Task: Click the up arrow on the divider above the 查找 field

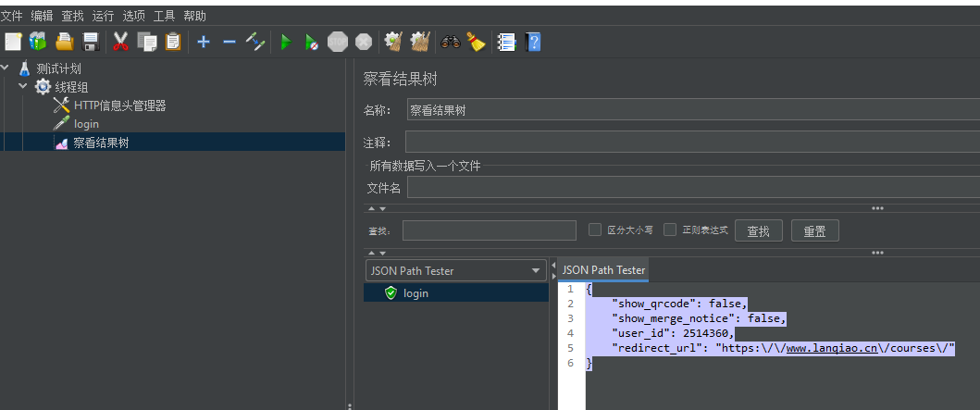Action: click(372, 209)
